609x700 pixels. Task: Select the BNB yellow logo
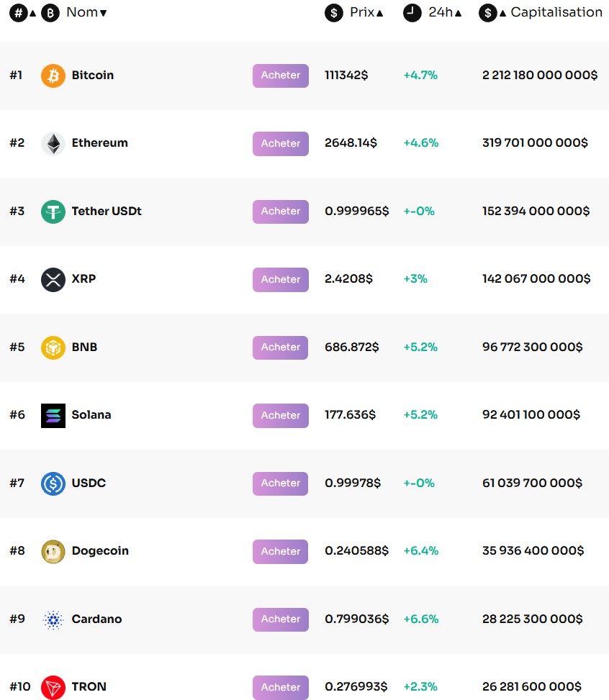53,347
